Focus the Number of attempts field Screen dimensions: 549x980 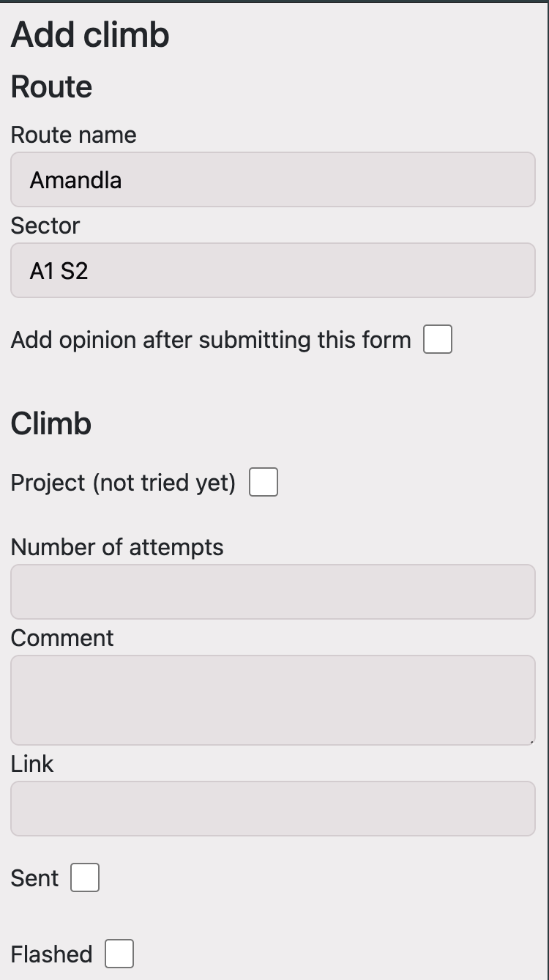(x=272, y=592)
